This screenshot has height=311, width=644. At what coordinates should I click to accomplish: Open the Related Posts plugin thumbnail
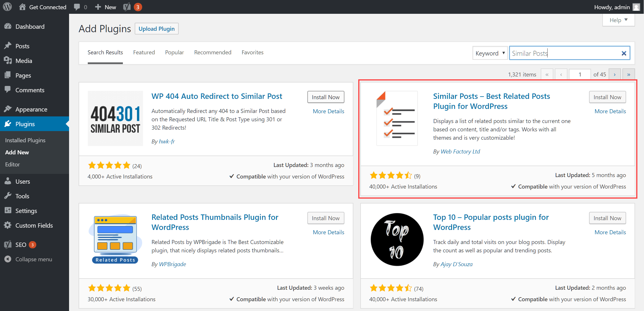(x=115, y=239)
